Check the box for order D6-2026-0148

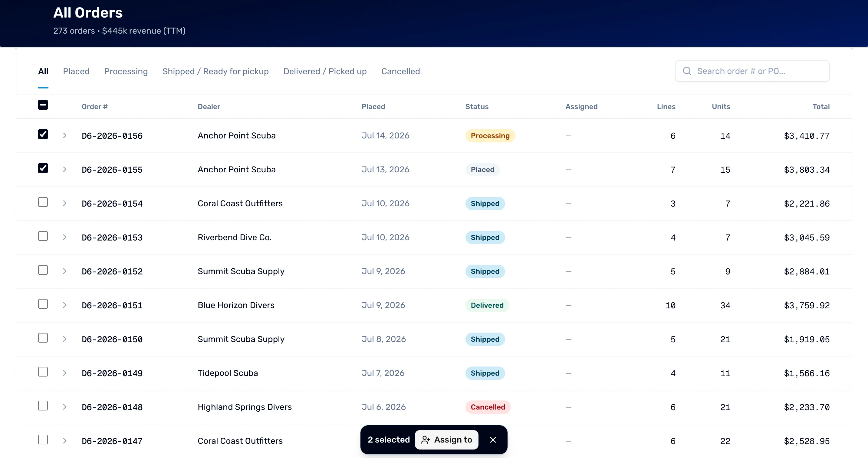[43, 406]
